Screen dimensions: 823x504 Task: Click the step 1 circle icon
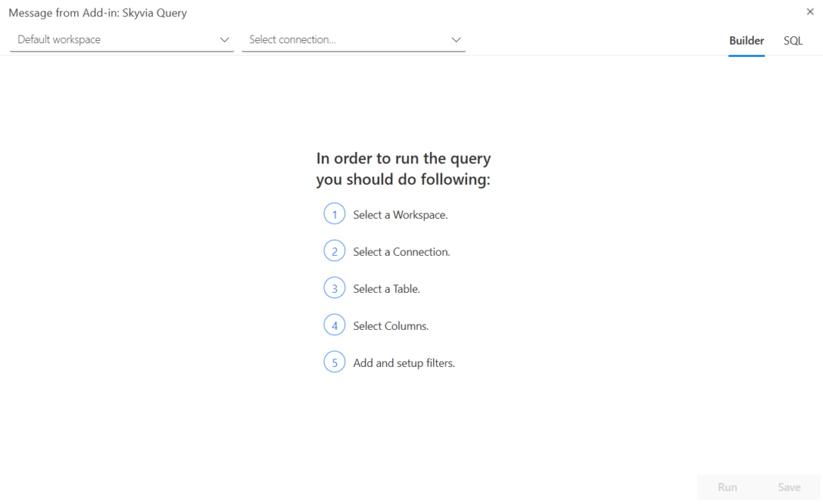[x=334, y=214]
